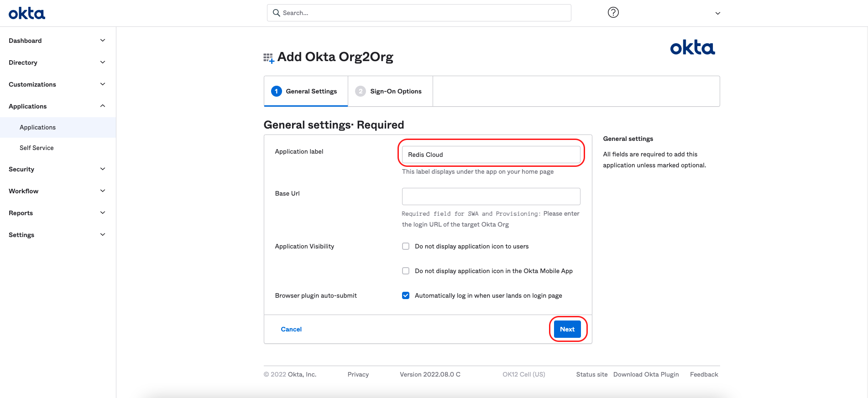Click the large Okta logo above tabs

[692, 47]
